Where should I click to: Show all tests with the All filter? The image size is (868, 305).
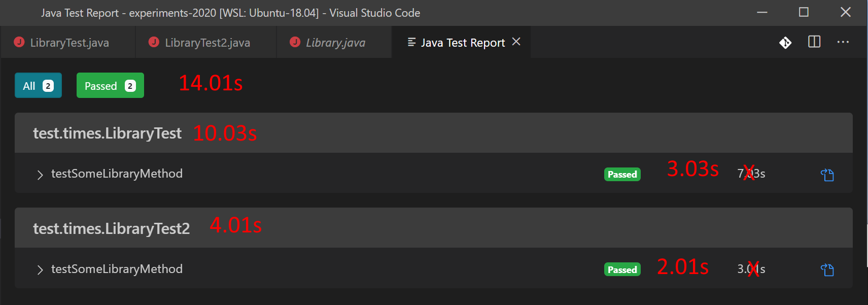(x=38, y=86)
